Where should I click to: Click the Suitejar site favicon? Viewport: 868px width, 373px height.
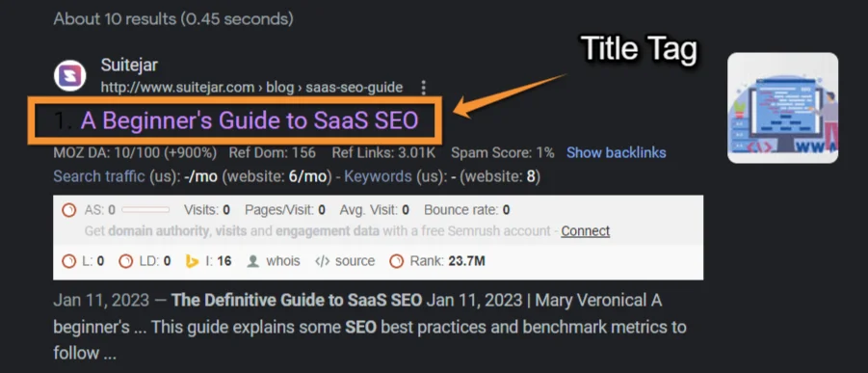pyautogui.click(x=69, y=75)
